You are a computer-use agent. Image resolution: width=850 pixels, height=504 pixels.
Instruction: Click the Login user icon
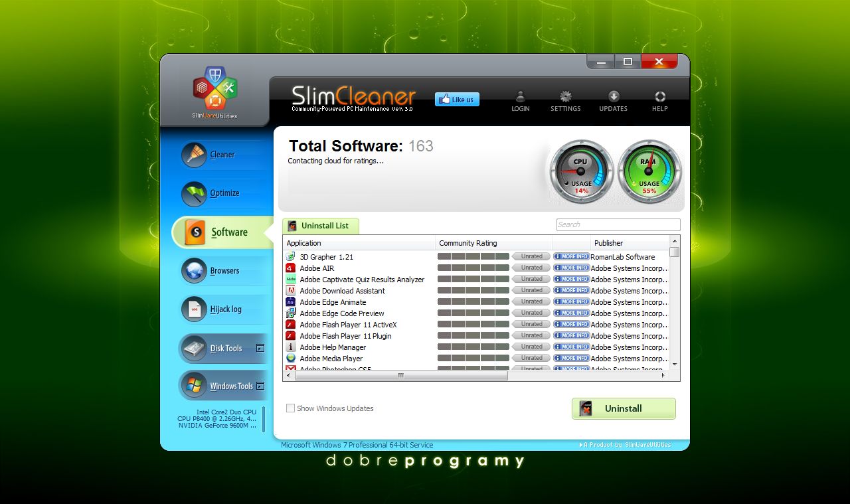pos(521,96)
